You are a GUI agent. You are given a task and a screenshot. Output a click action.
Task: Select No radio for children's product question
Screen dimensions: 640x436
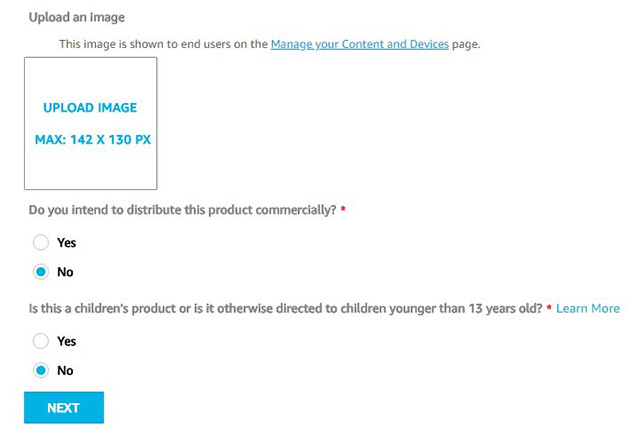pyautogui.click(x=41, y=370)
